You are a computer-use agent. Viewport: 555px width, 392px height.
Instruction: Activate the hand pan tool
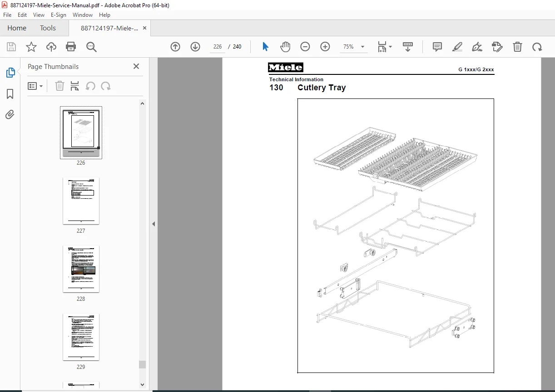(285, 47)
